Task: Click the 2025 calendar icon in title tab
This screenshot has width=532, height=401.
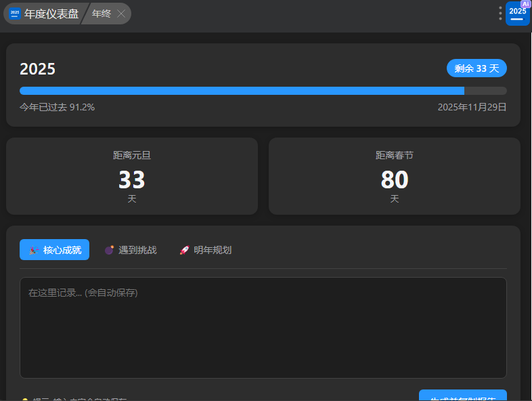Action: click(x=15, y=14)
